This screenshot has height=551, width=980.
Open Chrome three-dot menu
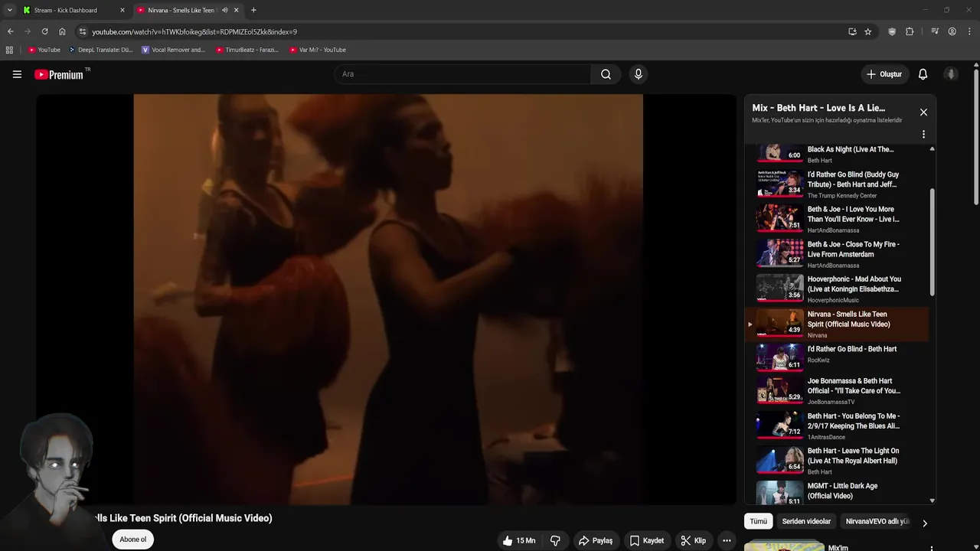[x=969, y=31]
